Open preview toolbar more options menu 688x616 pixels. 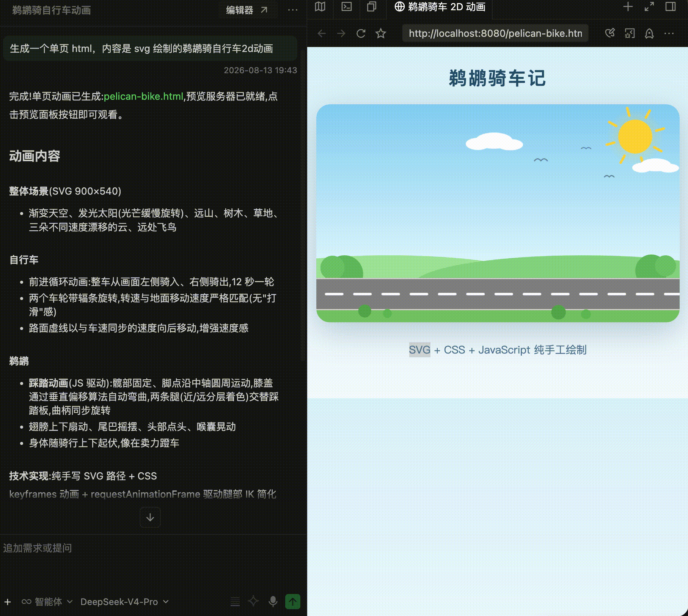[669, 33]
